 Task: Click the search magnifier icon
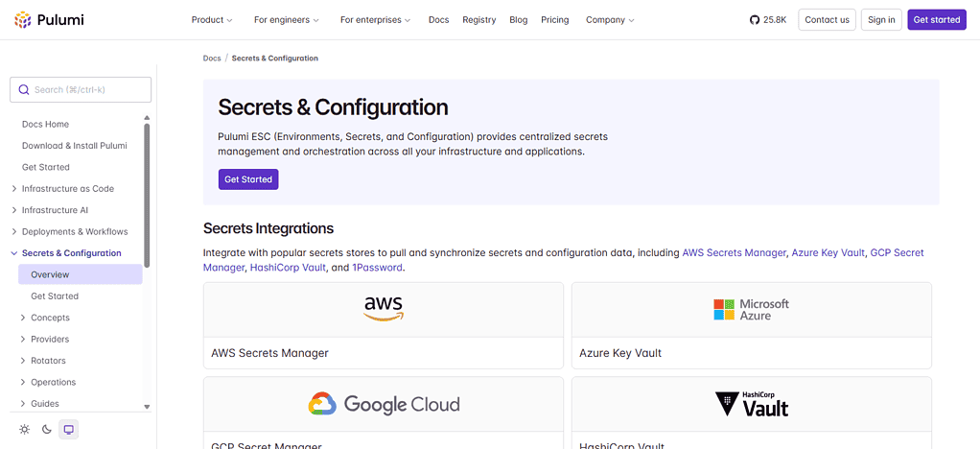click(x=24, y=89)
